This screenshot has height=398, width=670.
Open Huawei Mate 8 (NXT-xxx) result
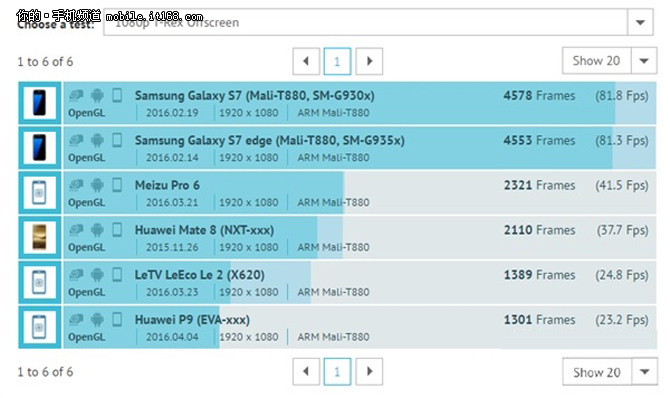(x=204, y=230)
